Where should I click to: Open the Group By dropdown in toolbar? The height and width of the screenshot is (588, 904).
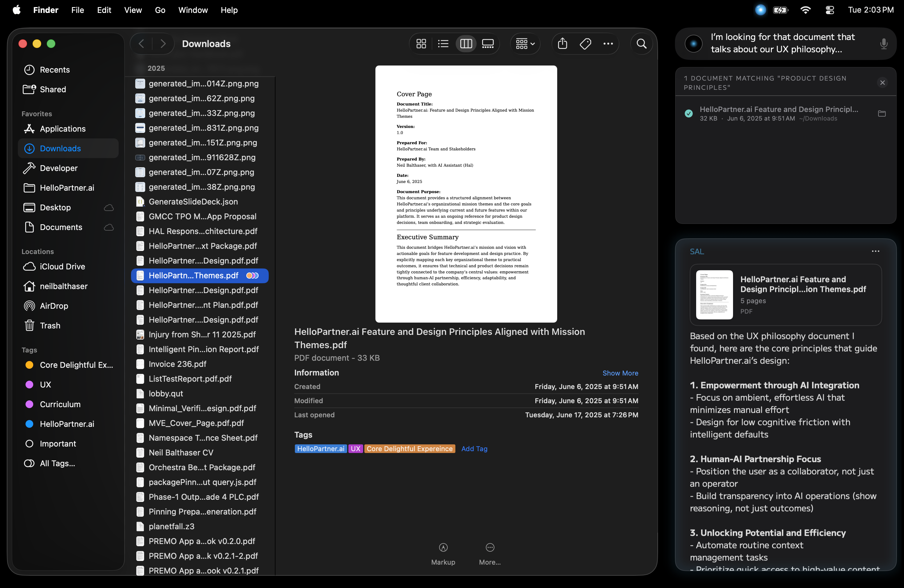(525, 44)
